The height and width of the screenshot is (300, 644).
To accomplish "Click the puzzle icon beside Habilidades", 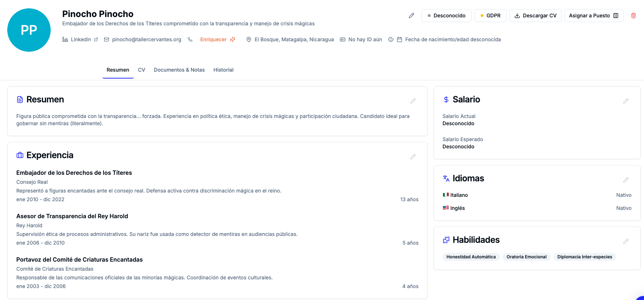I will (x=446, y=240).
